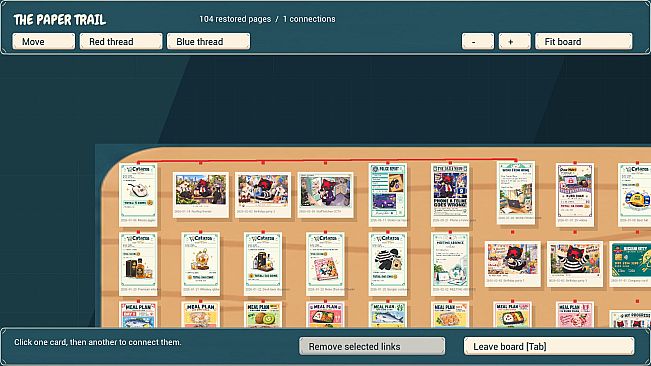651x366 pixels.
Task: Select the Daily Meow newspaper card
Action: click(x=450, y=195)
